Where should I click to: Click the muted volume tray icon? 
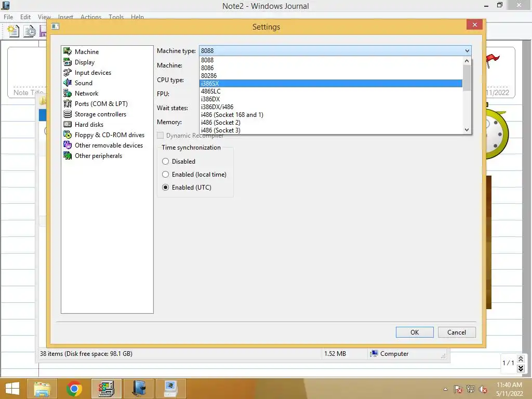[x=483, y=389]
